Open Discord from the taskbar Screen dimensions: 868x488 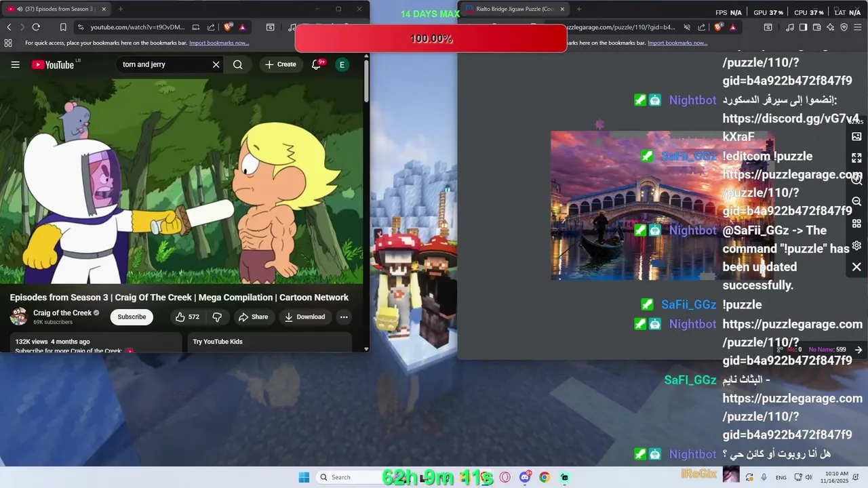(x=525, y=477)
